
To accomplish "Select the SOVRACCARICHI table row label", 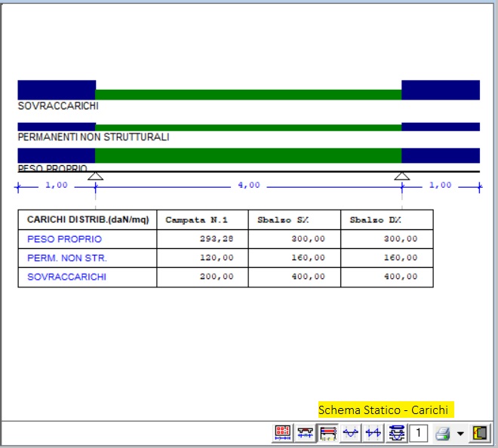I will pyautogui.click(x=66, y=277).
